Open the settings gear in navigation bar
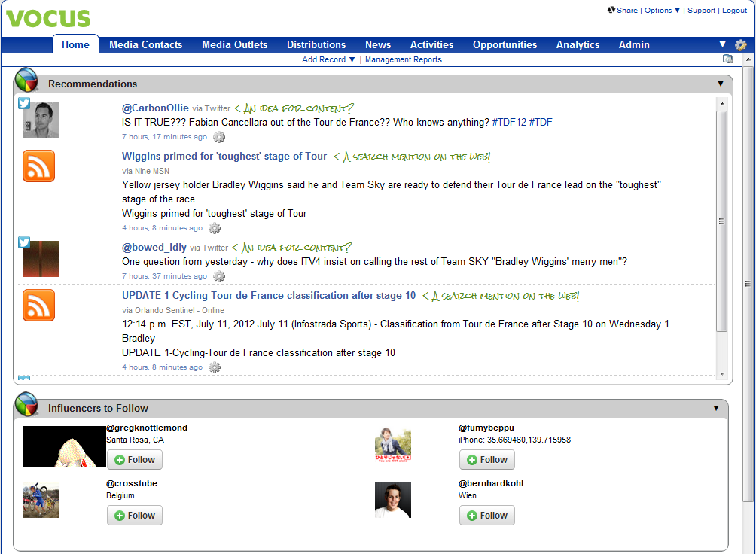Screen dimensions: 756x554 coord(741,45)
